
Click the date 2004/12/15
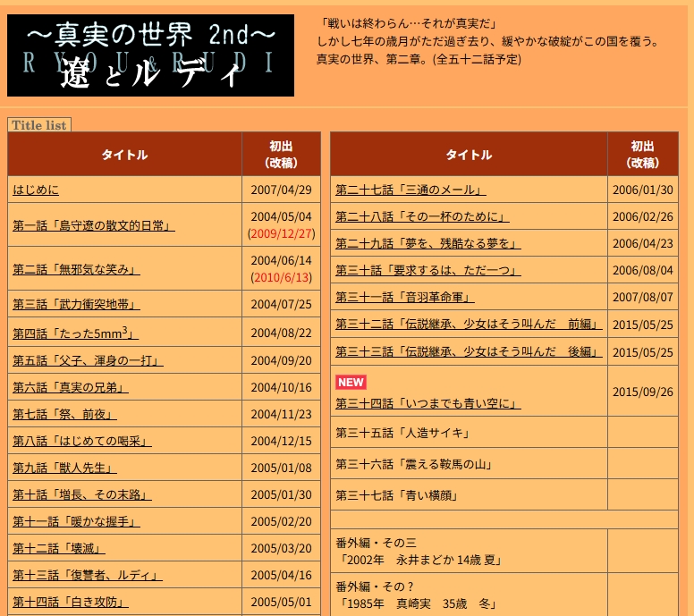click(281, 441)
